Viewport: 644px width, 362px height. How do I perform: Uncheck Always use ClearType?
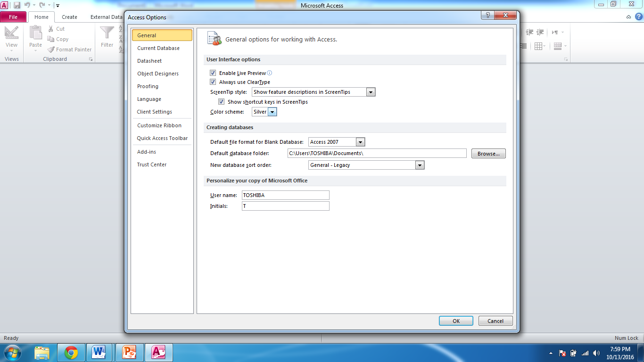[x=213, y=82]
